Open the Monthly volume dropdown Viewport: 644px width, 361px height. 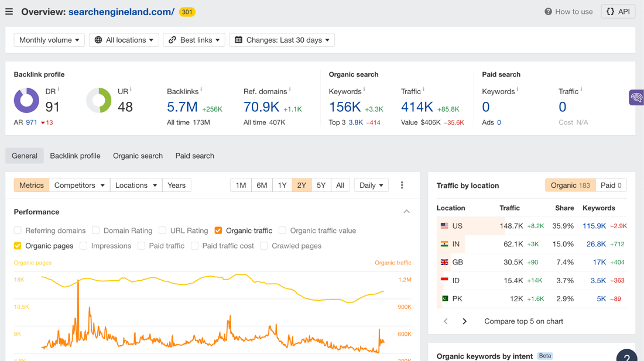[x=49, y=40]
